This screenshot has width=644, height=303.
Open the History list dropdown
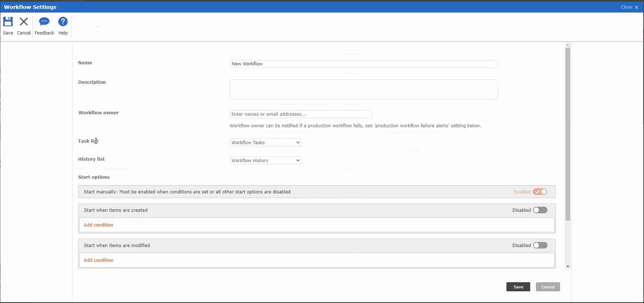coord(266,161)
